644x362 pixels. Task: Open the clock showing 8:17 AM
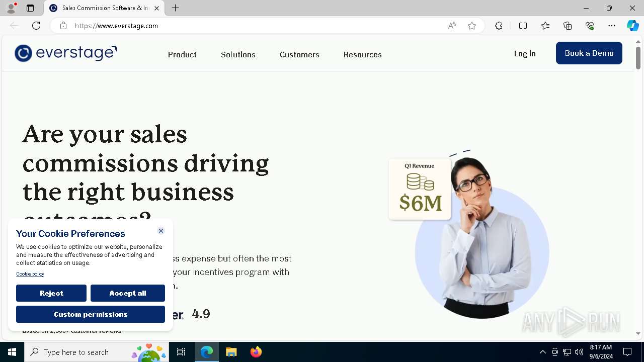pos(601,352)
